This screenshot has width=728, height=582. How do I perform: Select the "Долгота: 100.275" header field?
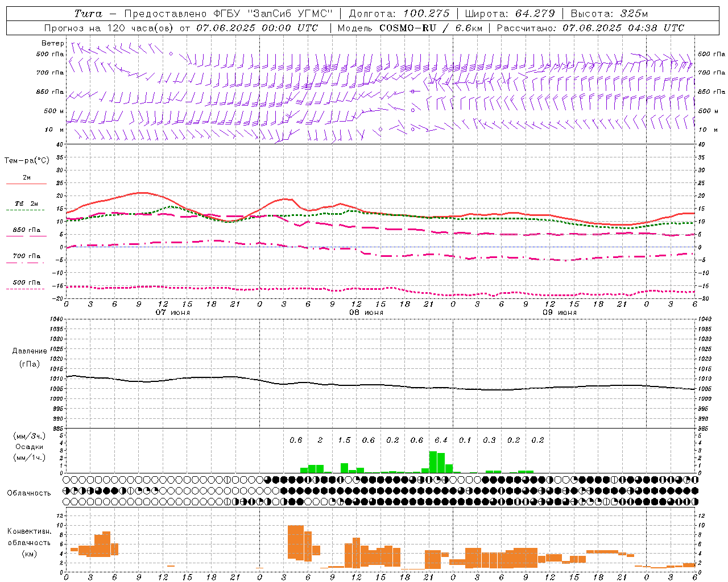[399, 14]
